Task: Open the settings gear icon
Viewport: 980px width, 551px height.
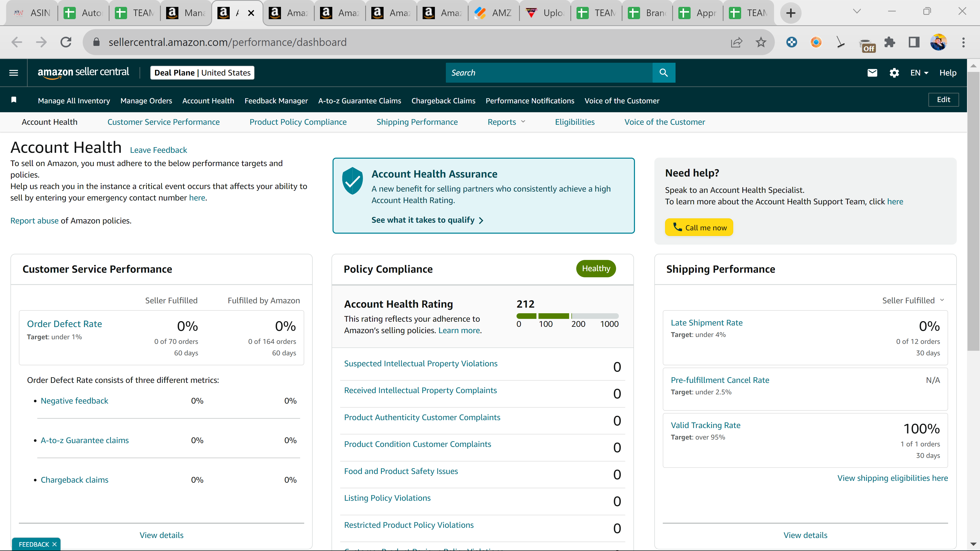Action: click(x=894, y=73)
